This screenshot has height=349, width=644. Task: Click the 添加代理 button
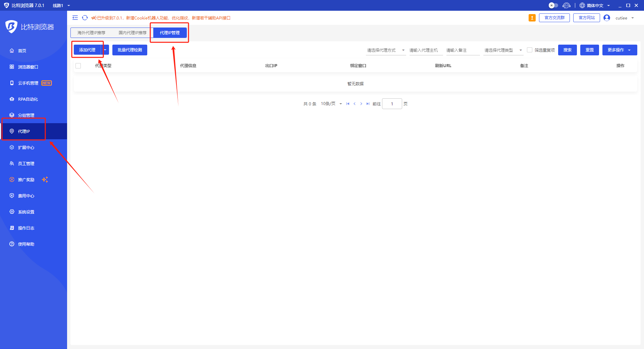pyautogui.click(x=87, y=50)
